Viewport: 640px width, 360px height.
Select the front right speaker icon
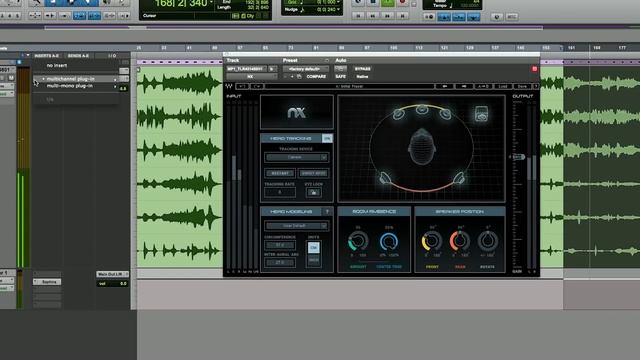[445, 114]
